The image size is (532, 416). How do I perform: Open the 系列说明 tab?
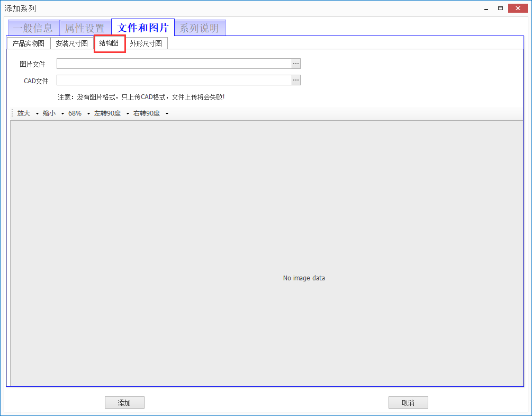coord(200,28)
